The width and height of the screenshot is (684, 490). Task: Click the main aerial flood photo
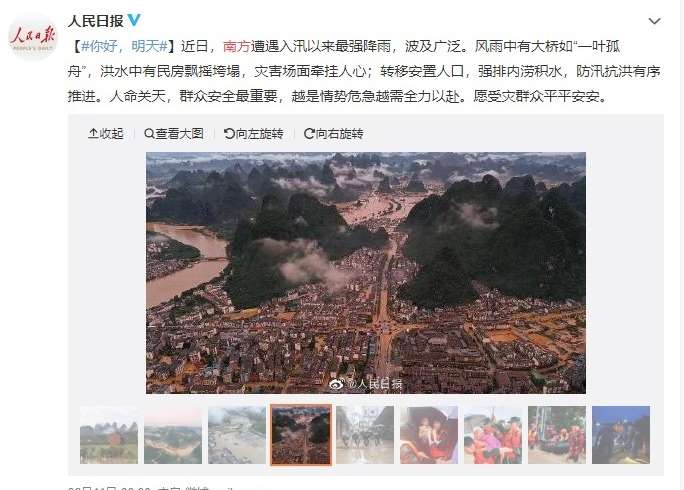tap(366, 273)
